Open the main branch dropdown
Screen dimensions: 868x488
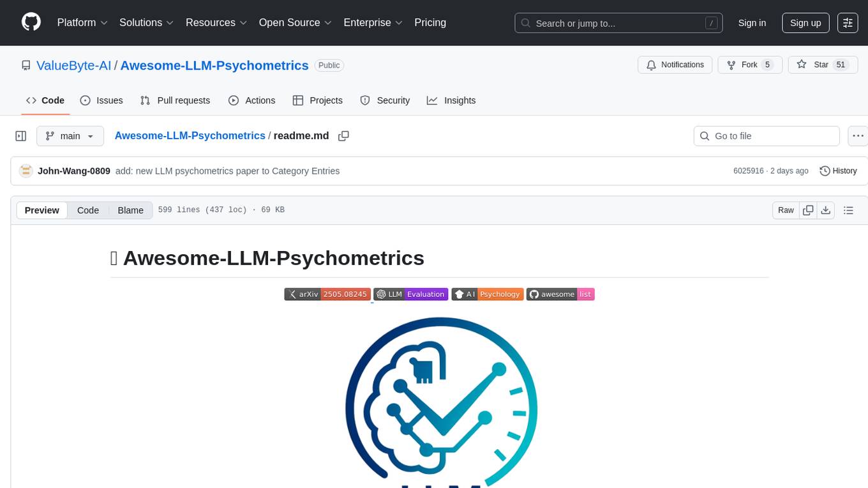pyautogui.click(x=70, y=136)
